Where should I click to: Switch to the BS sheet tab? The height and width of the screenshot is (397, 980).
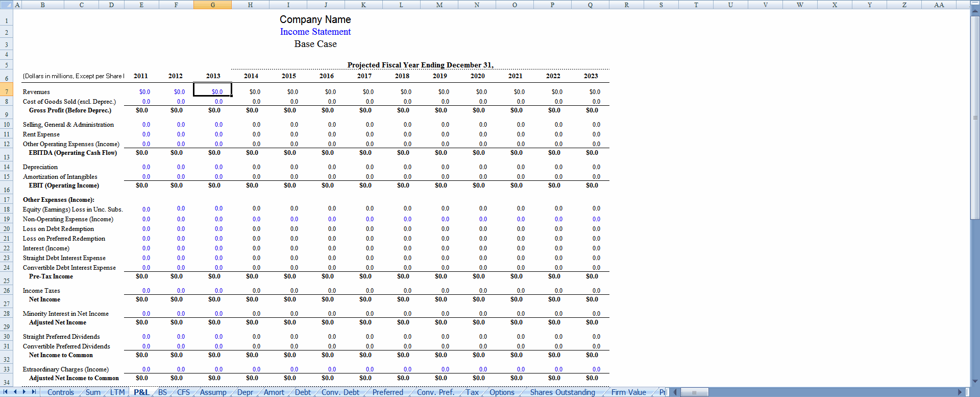coord(162,392)
